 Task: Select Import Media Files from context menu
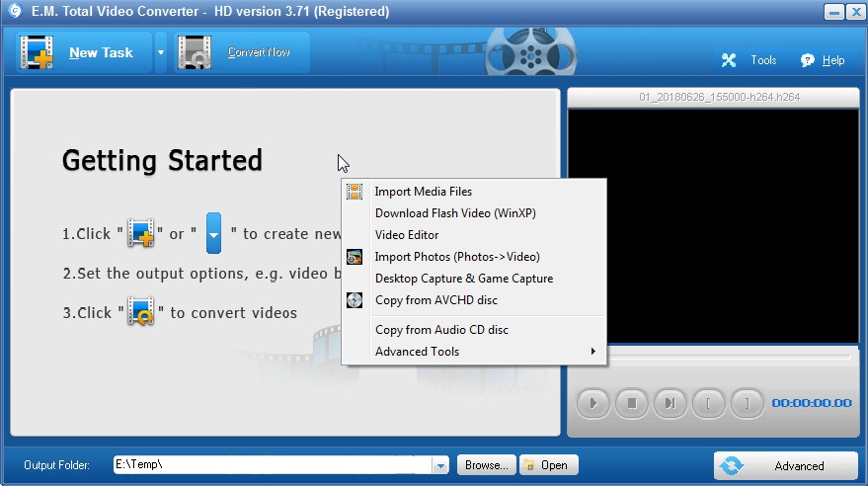[424, 192]
